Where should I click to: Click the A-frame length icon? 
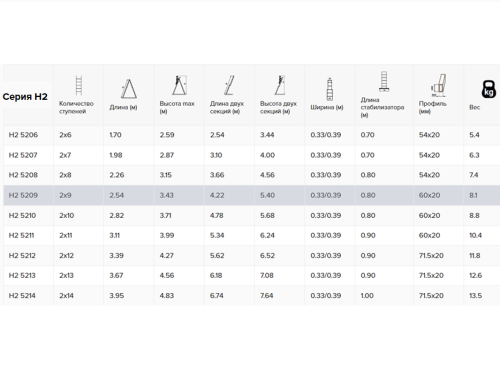129,89
